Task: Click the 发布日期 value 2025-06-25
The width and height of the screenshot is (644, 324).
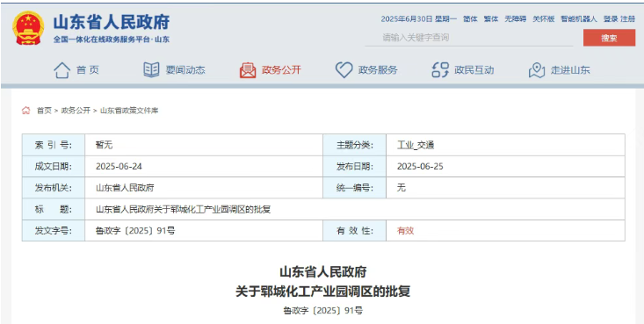Action: click(420, 166)
